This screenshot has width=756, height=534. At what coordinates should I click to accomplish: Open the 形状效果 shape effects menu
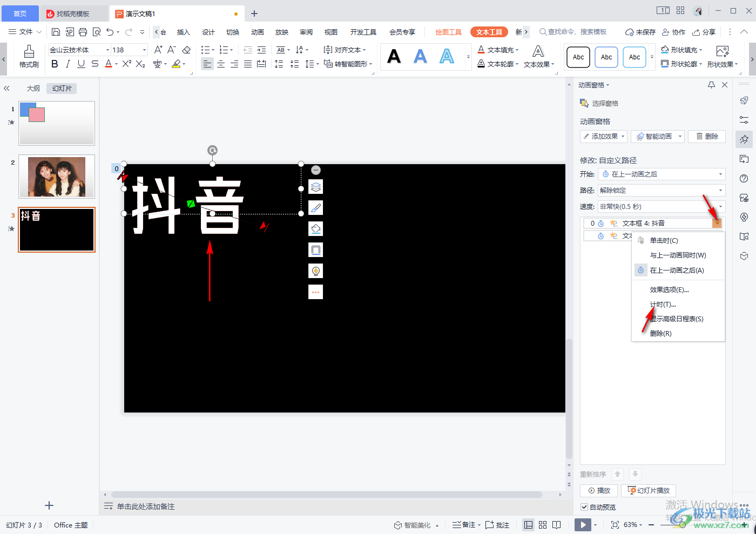[722, 57]
